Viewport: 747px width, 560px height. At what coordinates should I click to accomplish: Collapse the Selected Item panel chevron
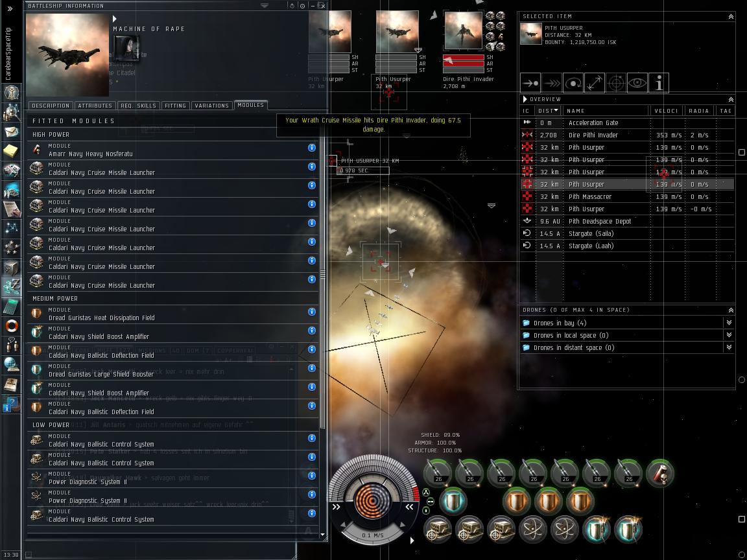pyautogui.click(x=731, y=17)
